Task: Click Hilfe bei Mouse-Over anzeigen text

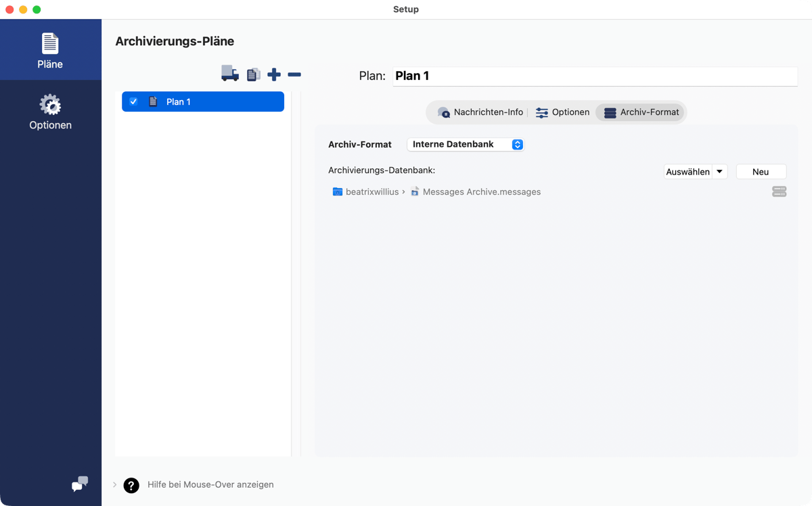Action: [210, 485]
